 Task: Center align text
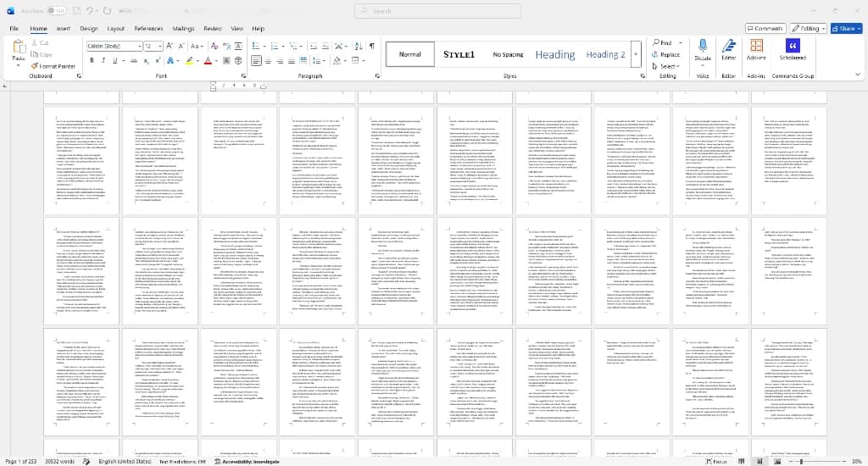[x=268, y=60]
